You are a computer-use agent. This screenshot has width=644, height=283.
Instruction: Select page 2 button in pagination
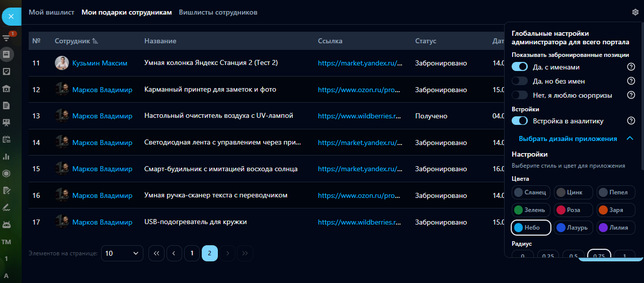[210, 253]
